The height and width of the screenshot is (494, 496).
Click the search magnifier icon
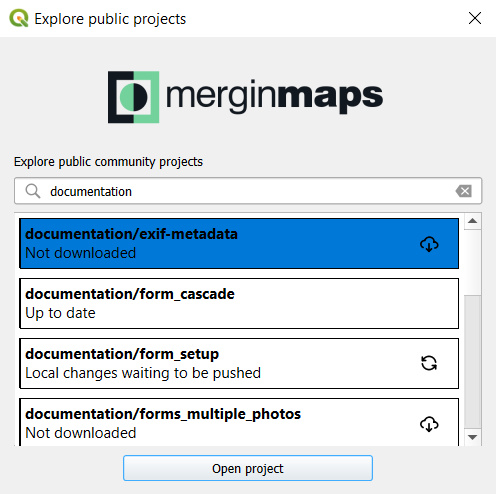point(33,191)
